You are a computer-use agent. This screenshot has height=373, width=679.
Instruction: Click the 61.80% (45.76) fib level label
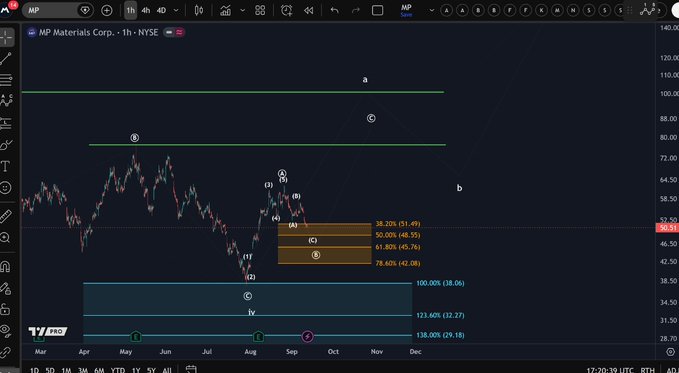click(398, 247)
